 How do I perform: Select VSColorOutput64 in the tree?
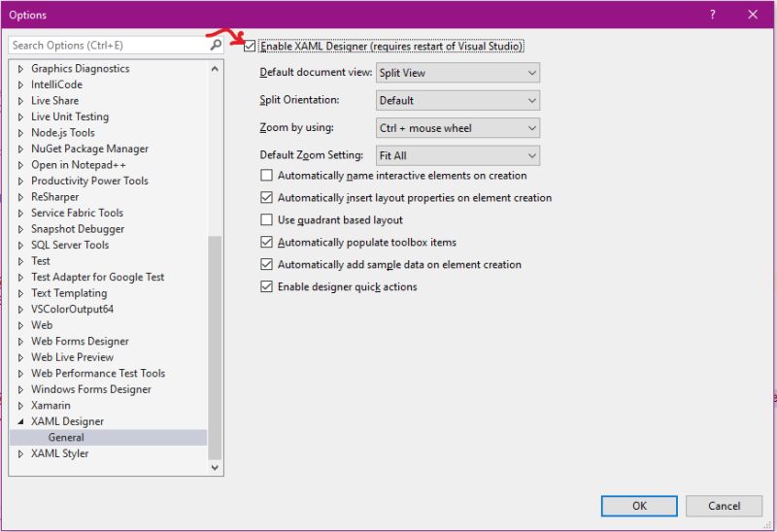[x=72, y=309]
